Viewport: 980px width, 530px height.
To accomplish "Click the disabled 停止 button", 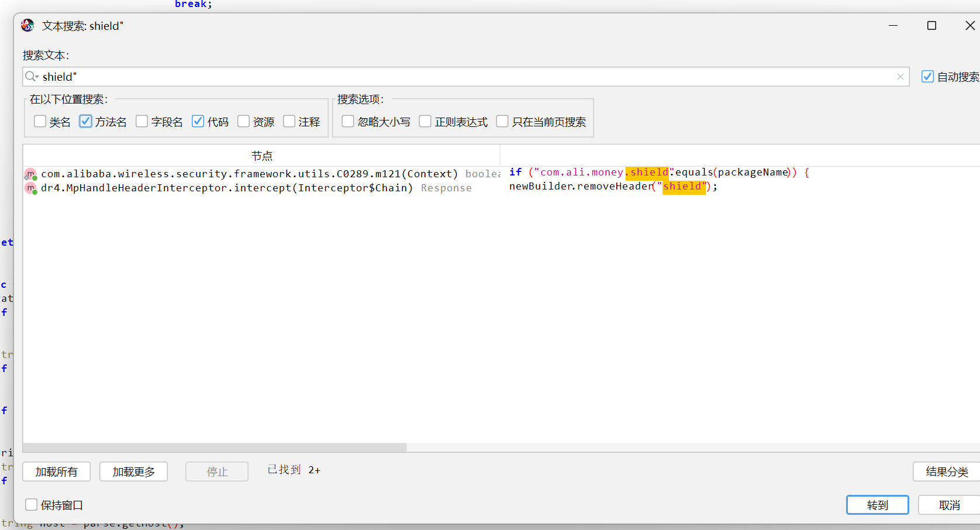I will click(x=217, y=472).
